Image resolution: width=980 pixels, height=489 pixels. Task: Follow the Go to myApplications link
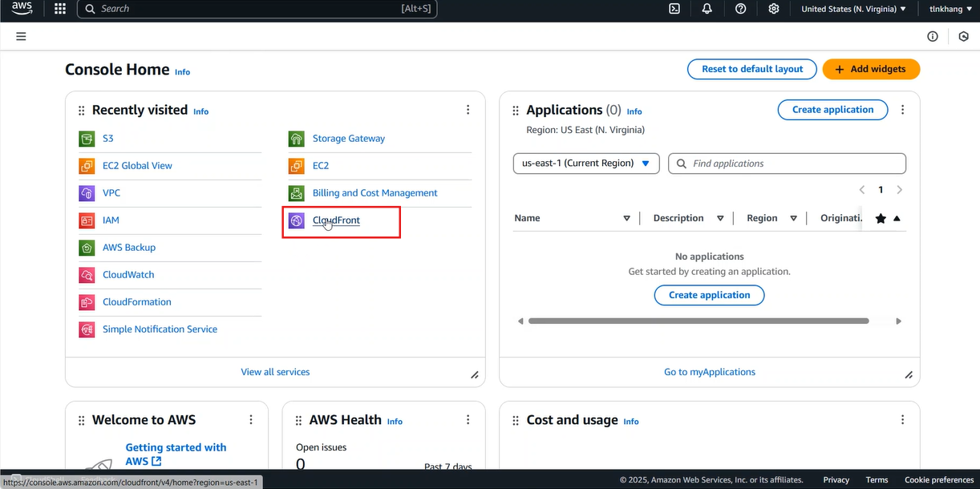pyautogui.click(x=710, y=372)
